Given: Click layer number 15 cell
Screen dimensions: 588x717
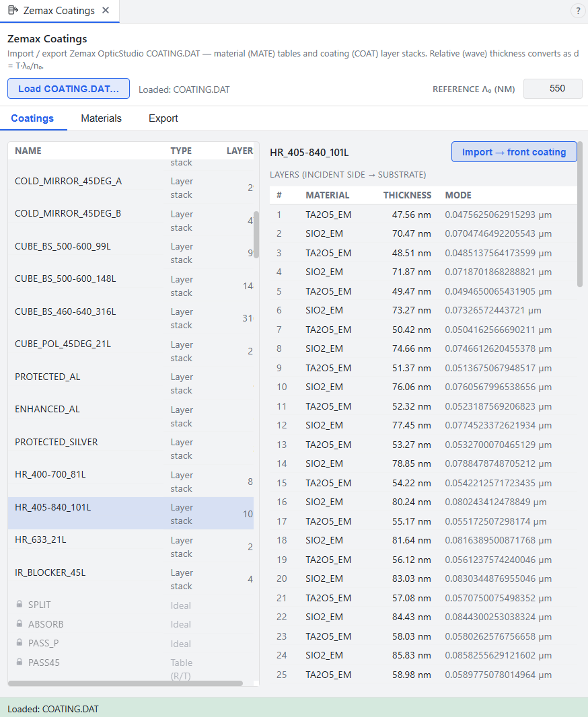Looking at the screenshot, I should tap(282, 483).
